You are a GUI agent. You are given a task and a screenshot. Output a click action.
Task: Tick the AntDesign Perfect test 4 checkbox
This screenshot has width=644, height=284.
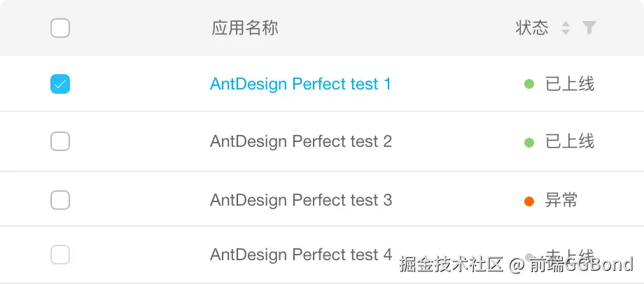[x=60, y=255]
